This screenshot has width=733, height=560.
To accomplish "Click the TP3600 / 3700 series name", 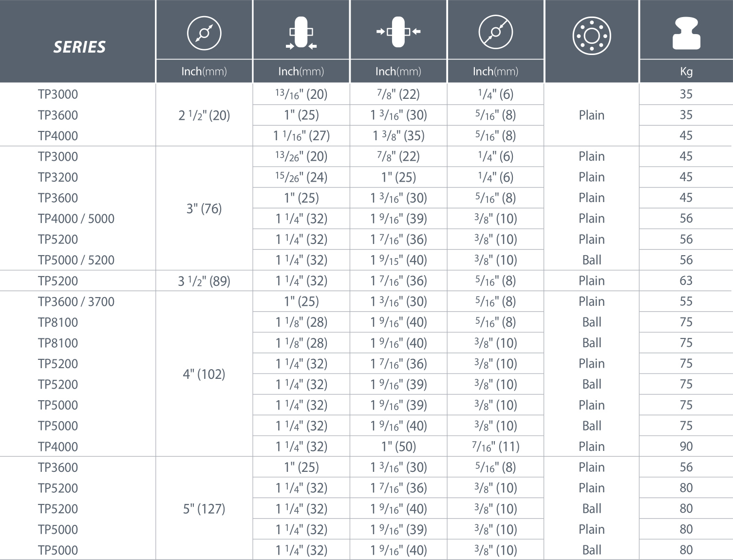I will [x=76, y=302].
